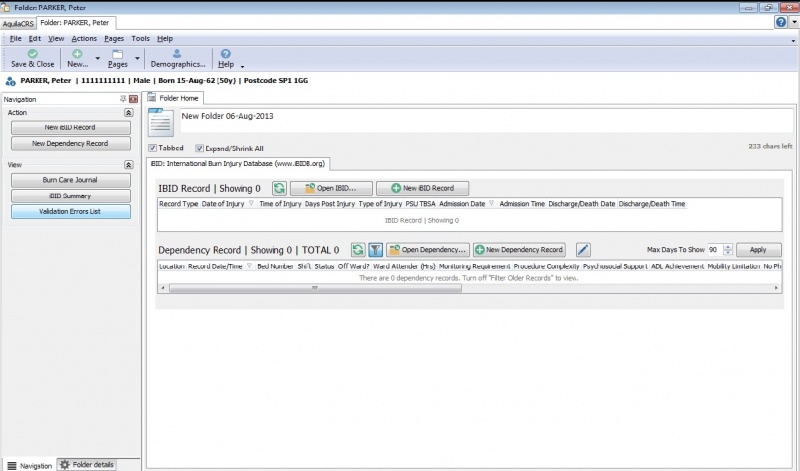Collapse the View section
This screenshot has height=471, width=800.
[x=129, y=164]
